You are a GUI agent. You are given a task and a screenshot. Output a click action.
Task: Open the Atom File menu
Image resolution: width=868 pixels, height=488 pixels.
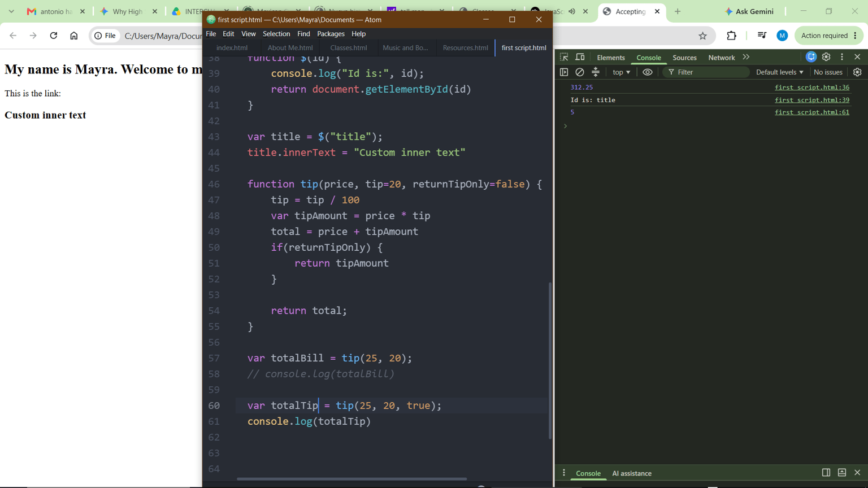pos(211,34)
